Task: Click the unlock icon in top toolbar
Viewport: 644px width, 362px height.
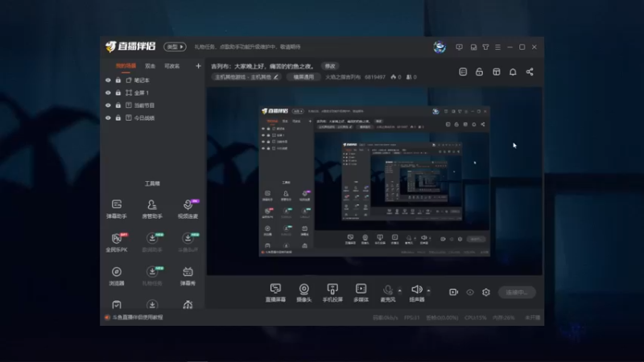Action: point(479,72)
